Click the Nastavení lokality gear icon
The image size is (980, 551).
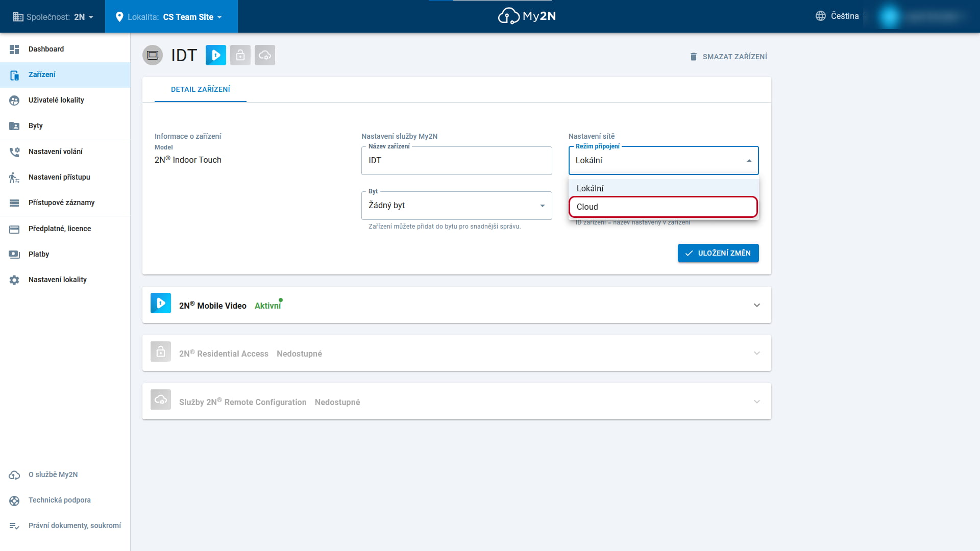(x=14, y=280)
